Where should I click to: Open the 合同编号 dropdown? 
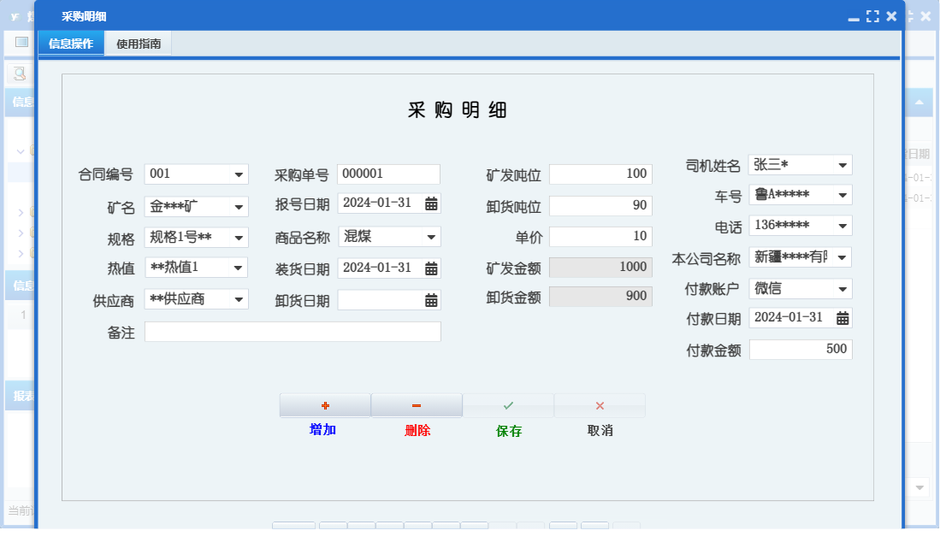coord(239,174)
